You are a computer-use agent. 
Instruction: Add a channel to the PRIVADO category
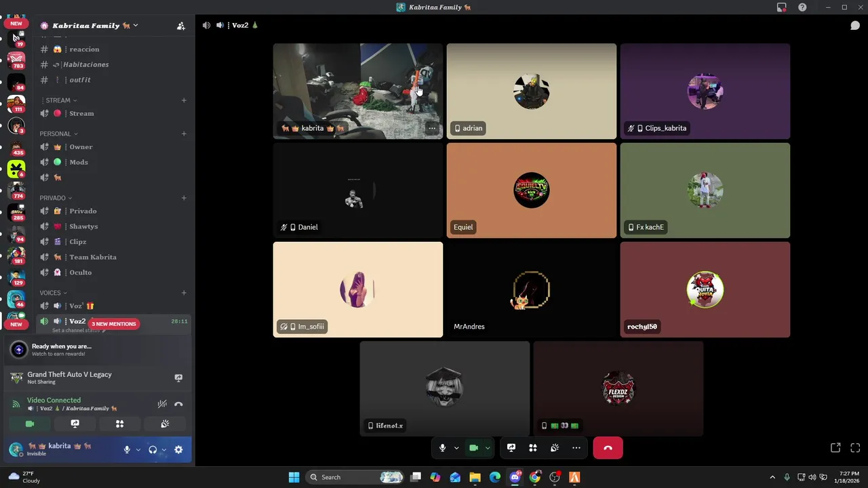pyautogui.click(x=184, y=198)
